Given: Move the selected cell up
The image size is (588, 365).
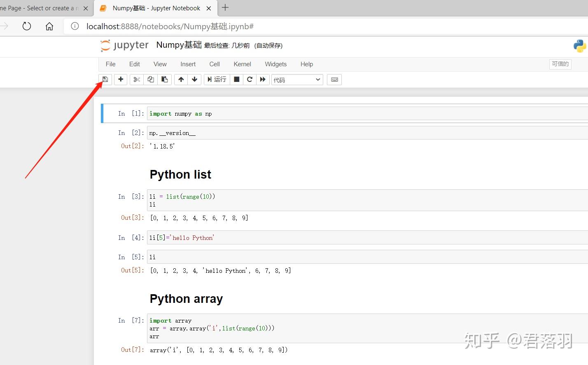Looking at the screenshot, I should (181, 79).
